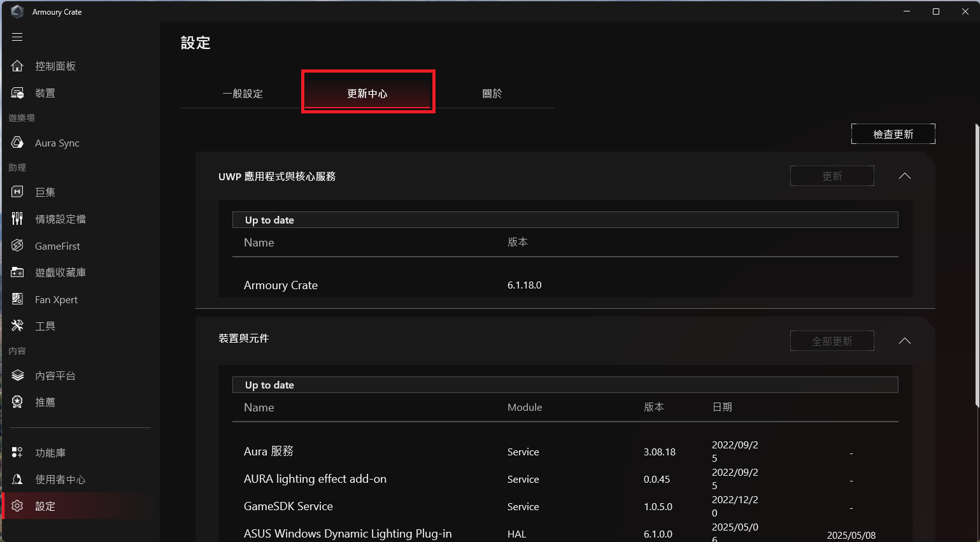Click the layers icon beside 內容平台
Screen dimensions: 980x542
pos(17,375)
